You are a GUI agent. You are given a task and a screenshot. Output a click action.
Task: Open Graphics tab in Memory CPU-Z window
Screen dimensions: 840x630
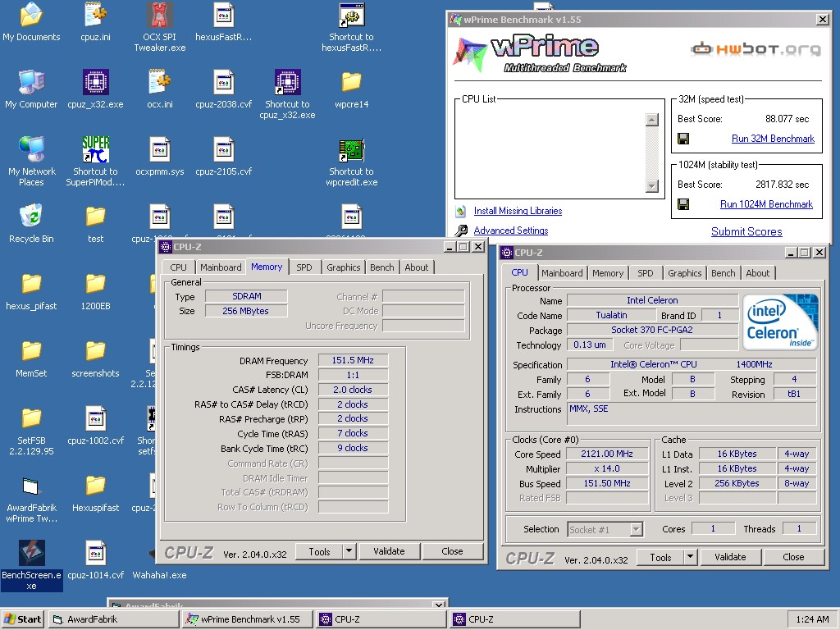point(344,267)
